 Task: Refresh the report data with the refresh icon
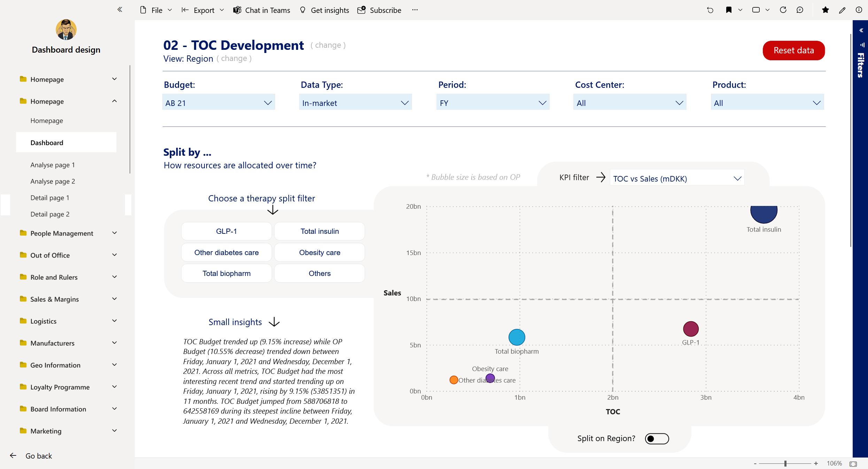pyautogui.click(x=783, y=10)
